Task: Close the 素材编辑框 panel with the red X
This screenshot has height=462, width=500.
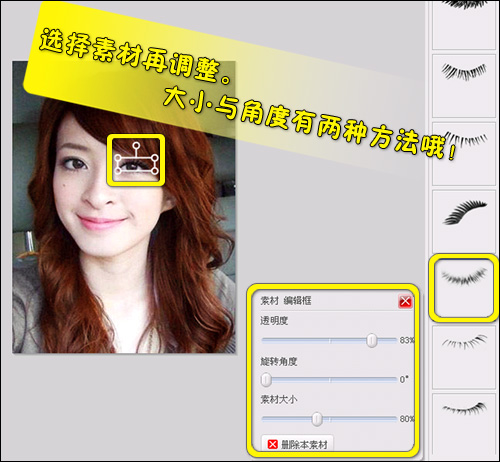Action: [x=405, y=302]
